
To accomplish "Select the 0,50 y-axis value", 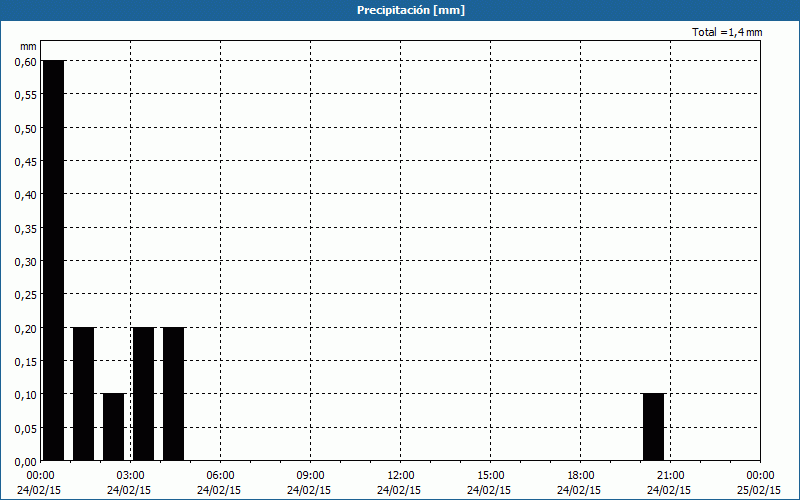I will (x=26, y=129).
